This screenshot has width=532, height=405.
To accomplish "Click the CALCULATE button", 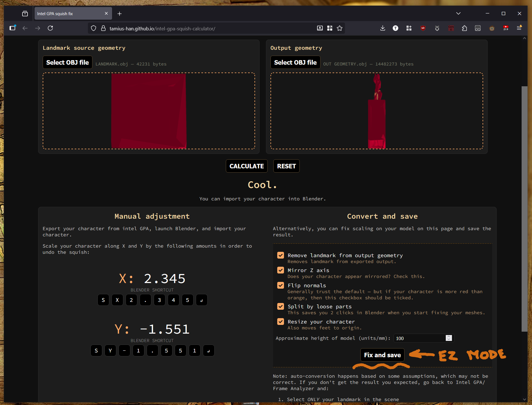I will point(247,166).
